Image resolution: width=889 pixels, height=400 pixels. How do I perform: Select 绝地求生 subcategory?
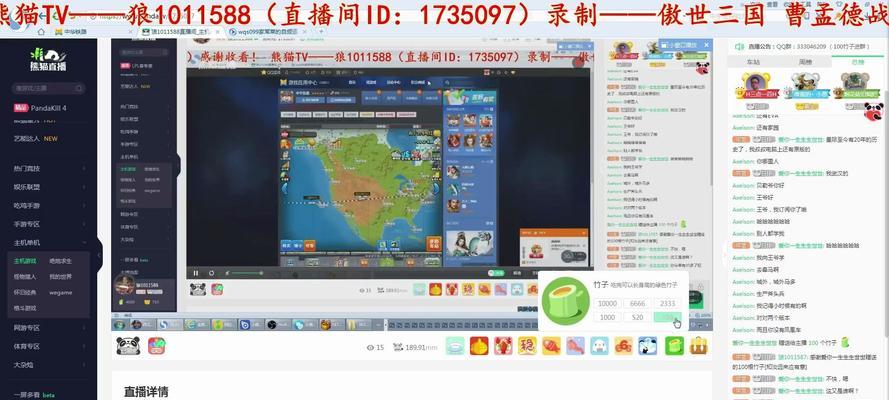pyautogui.click(x=60, y=261)
